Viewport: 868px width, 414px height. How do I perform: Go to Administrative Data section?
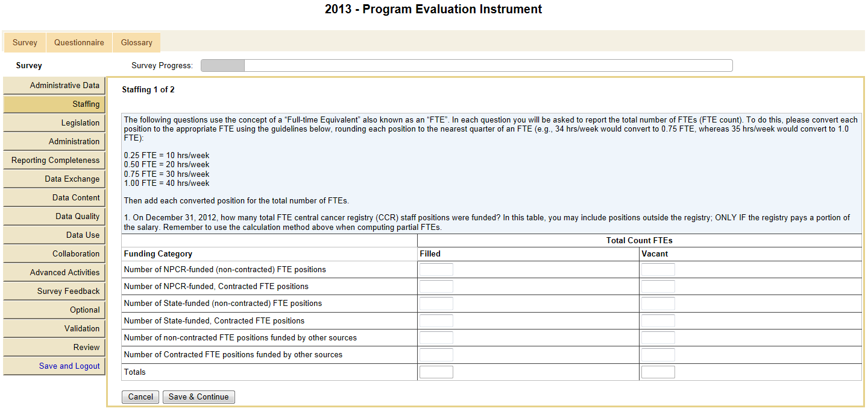click(x=54, y=86)
